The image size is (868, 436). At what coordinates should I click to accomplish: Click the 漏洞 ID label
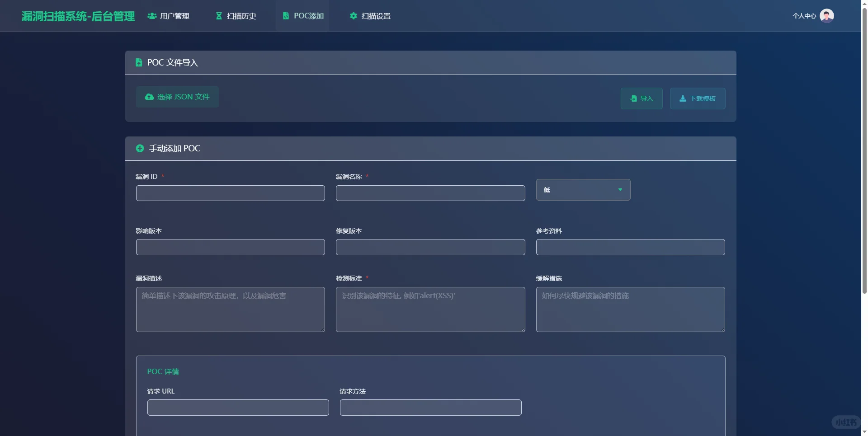pos(146,177)
